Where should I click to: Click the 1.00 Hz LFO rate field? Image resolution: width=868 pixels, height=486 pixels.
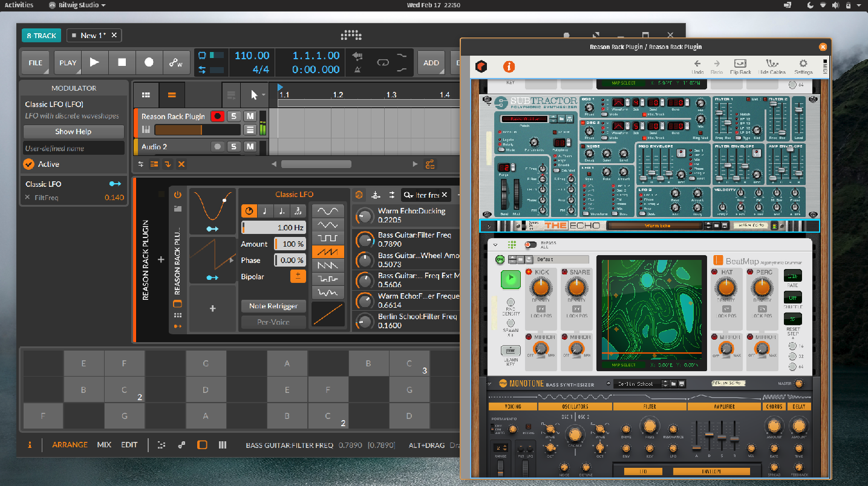pos(273,227)
